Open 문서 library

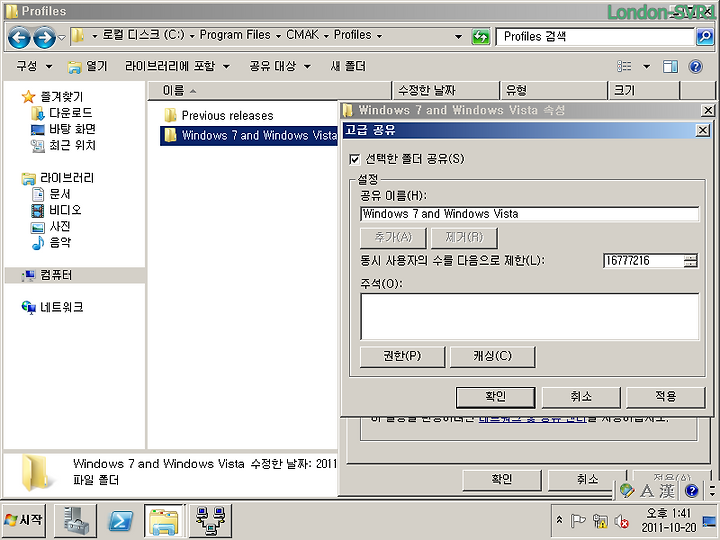coord(51,194)
